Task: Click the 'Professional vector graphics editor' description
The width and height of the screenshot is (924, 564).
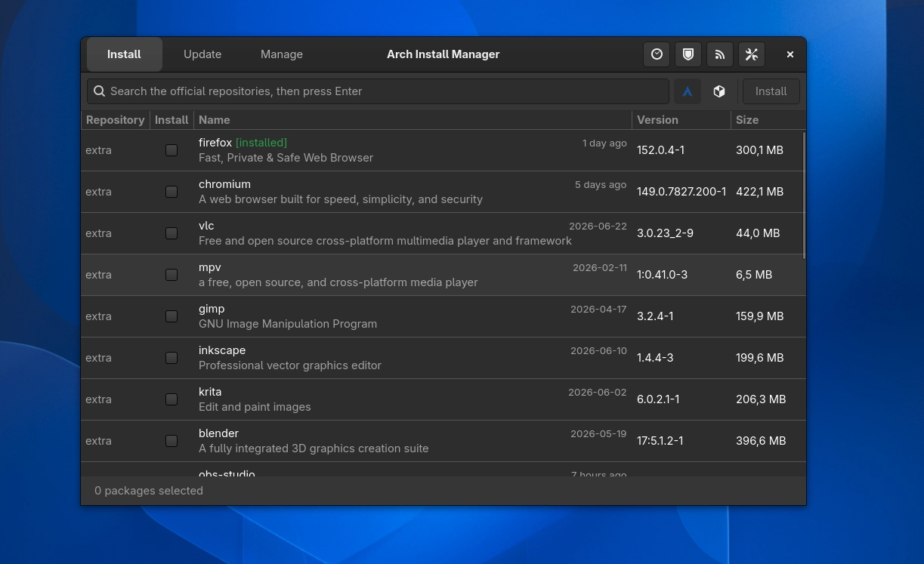Action: pos(290,365)
